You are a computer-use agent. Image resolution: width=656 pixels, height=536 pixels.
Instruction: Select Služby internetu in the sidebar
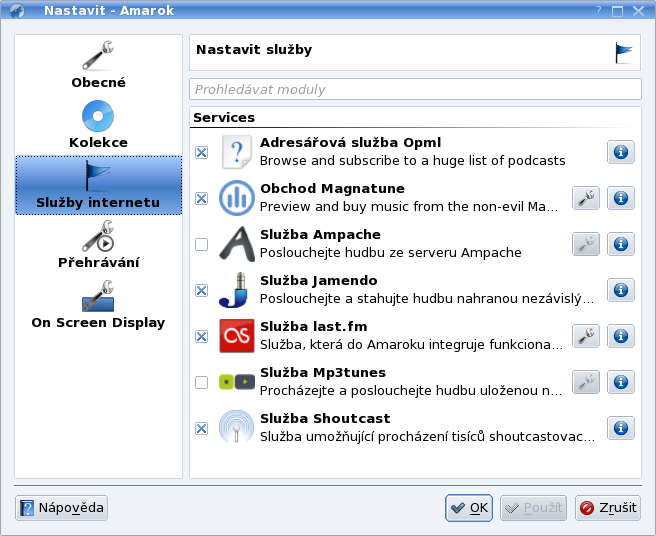click(98, 185)
